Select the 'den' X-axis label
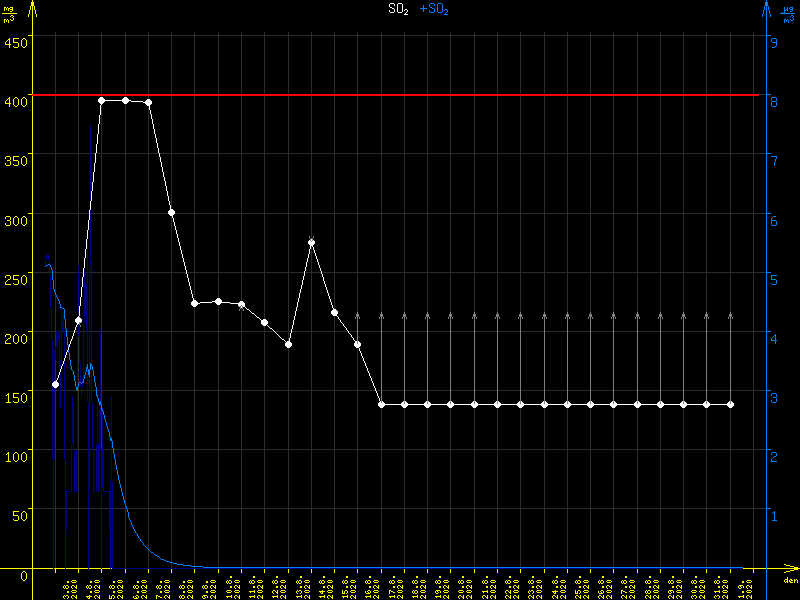 tap(790, 581)
